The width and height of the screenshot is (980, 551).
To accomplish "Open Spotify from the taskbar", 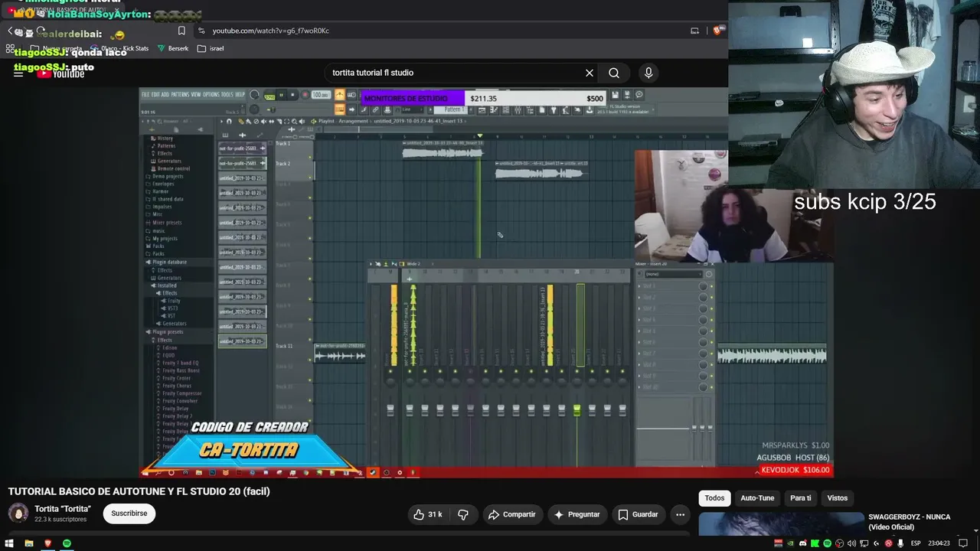I will point(67,543).
